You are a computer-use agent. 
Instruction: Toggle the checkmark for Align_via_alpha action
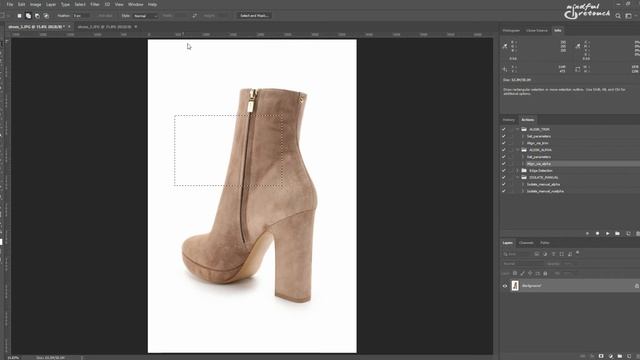tap(504, 164)
